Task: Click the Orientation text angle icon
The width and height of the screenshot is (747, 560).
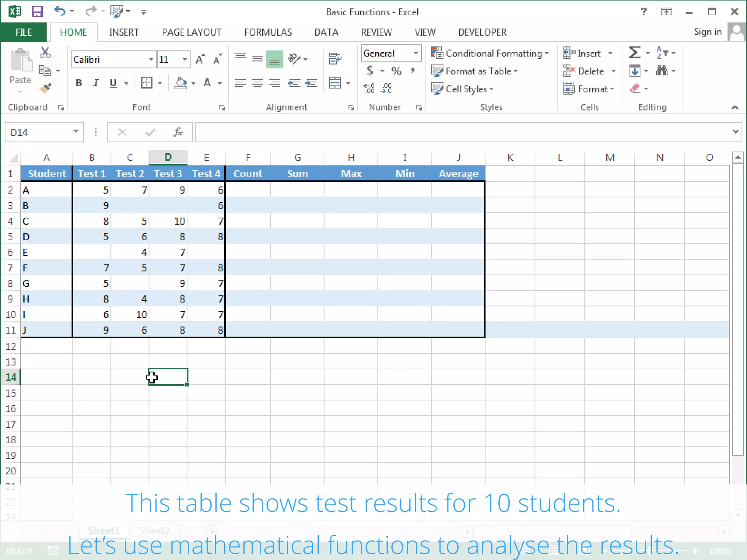Action: (294, 59)
